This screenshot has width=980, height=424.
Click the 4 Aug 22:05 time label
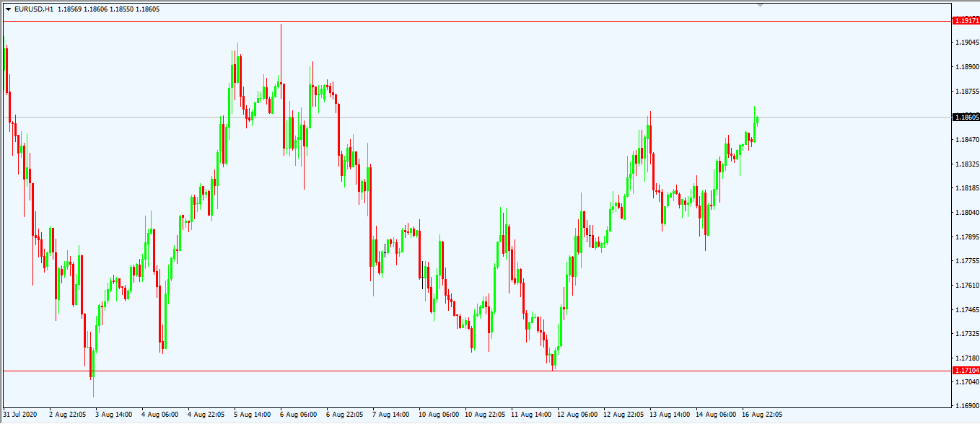click(x=206, y=415)
